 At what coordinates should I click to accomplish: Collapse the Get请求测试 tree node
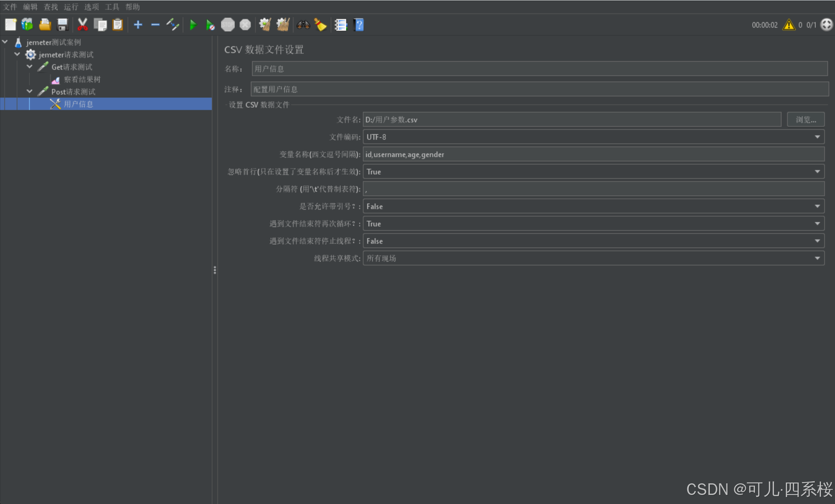[x=30, y=66]
